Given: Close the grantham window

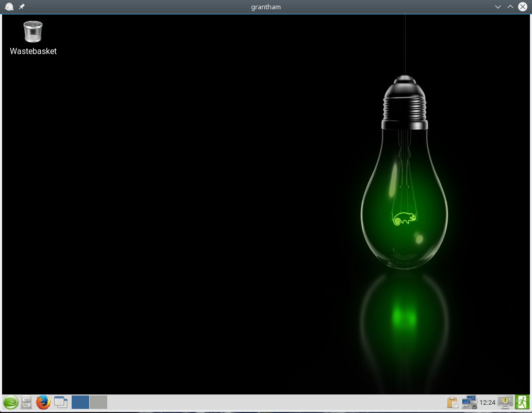Looking at the screenshot, I should pyautogui.click(x=523, y=7).
